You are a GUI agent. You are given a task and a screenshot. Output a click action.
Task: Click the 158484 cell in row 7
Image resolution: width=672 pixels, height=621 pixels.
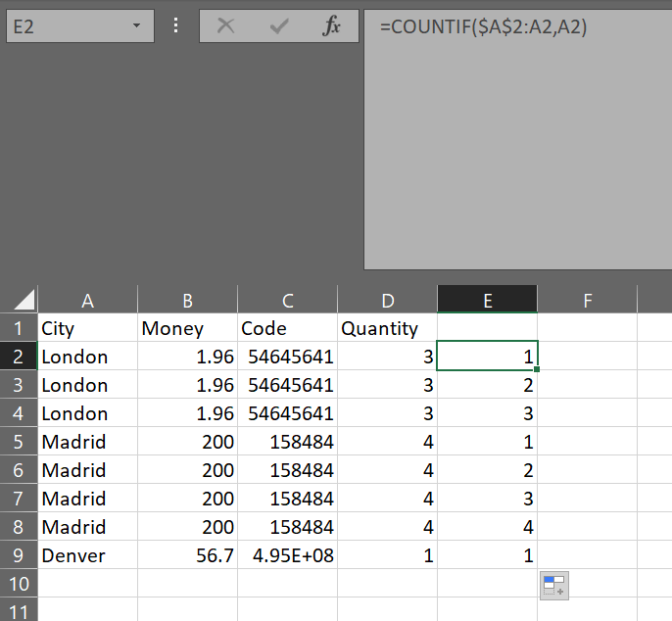coord(288,498)
